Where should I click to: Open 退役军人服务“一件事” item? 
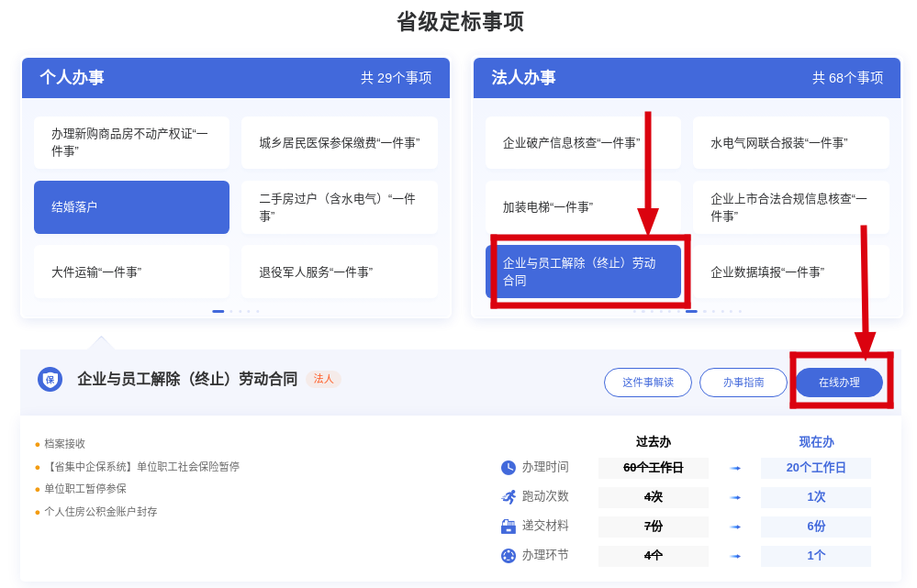[x=339, y=272]
